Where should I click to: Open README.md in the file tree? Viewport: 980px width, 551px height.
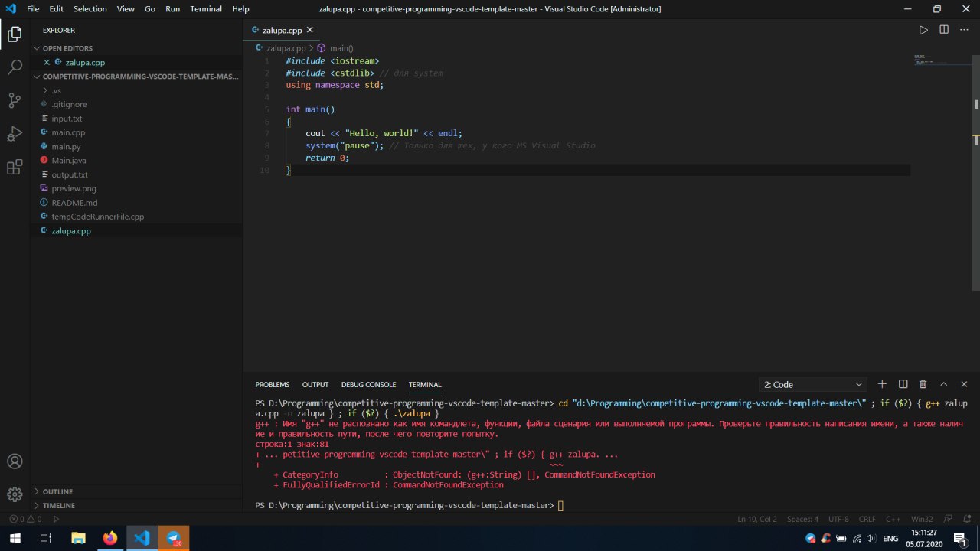(136, 203)
